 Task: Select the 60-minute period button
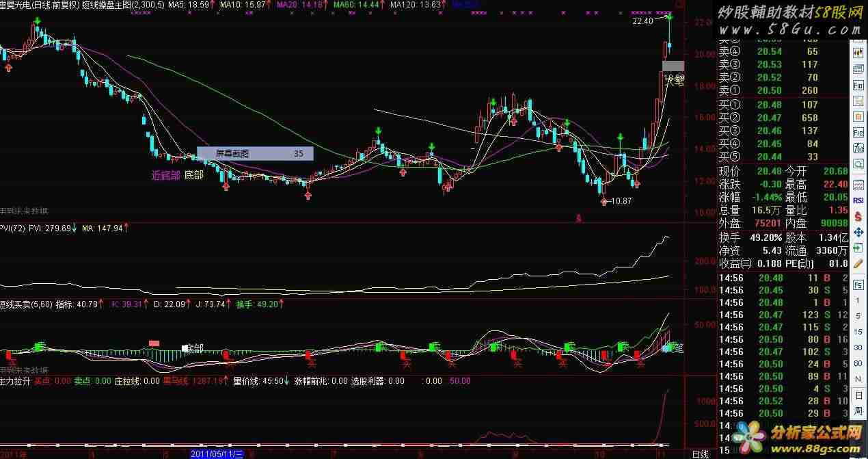point(858,364)
